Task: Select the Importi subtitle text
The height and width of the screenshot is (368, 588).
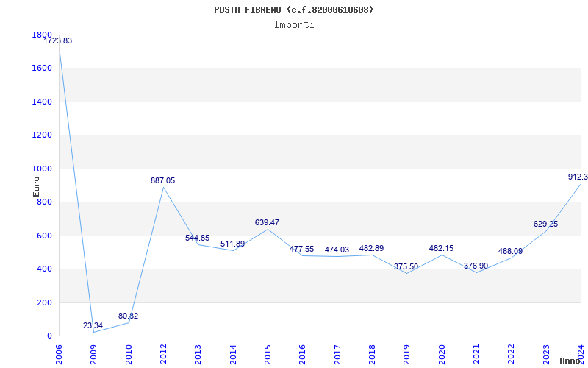Action: pyautogui.click(x=294, y=24)
